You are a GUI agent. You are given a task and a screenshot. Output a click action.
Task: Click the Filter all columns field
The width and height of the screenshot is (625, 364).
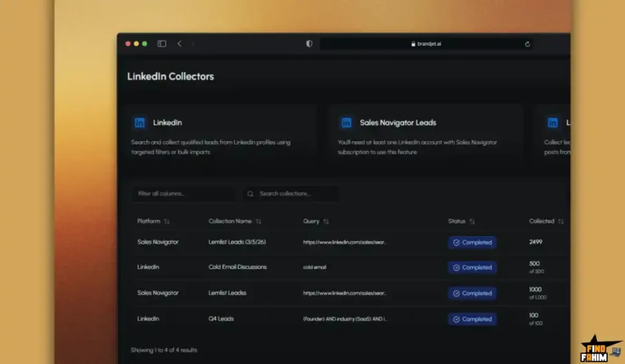182,194
